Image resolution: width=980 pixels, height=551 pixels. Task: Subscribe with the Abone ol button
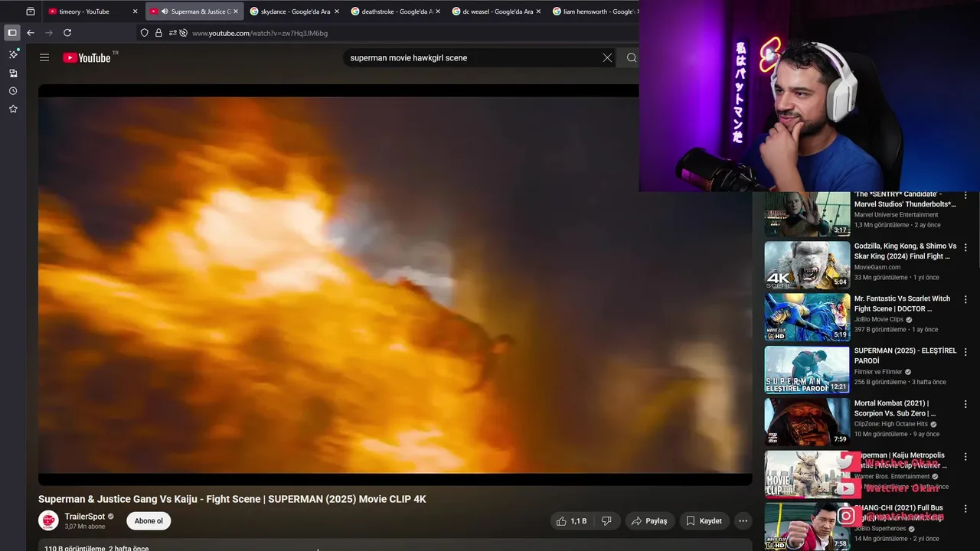149,521
